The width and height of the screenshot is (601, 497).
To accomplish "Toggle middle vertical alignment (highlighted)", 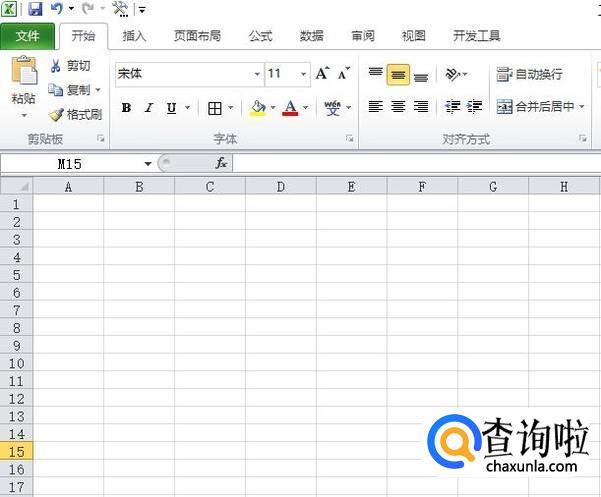I will click(x=398, y=74).
